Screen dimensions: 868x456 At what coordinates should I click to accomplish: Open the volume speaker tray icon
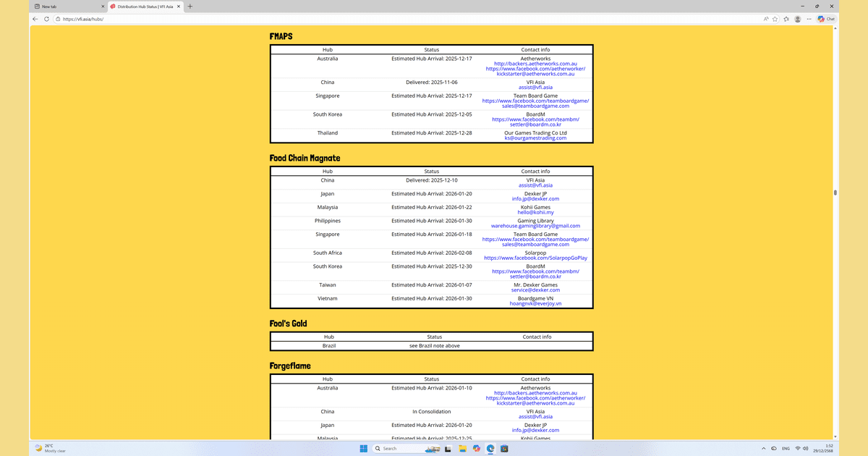(807, 449)
